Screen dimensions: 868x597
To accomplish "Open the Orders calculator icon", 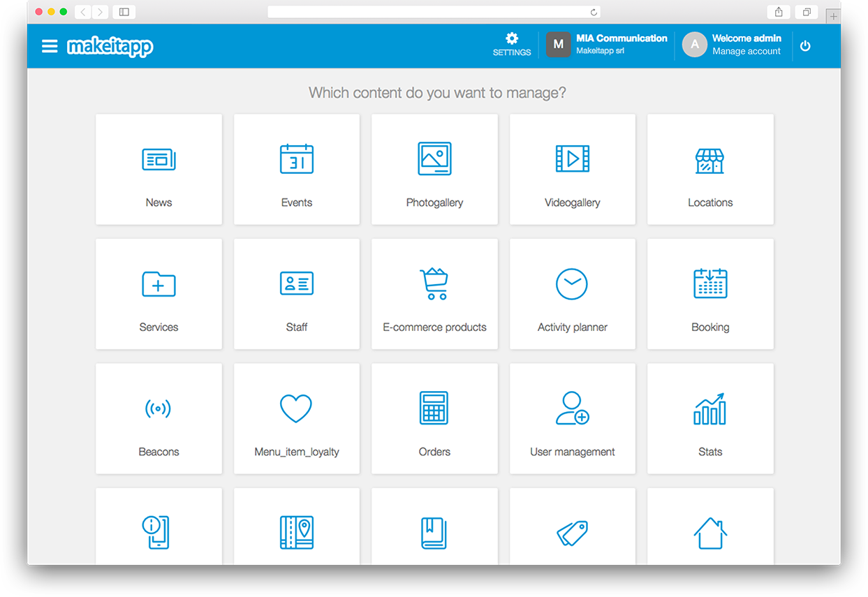I will click(x=434, y=408).
